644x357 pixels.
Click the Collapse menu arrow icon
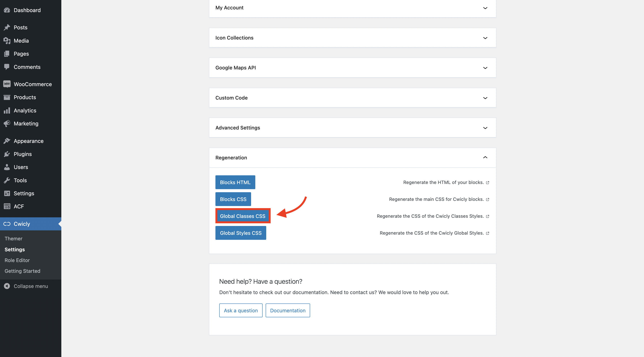point(7,286)
